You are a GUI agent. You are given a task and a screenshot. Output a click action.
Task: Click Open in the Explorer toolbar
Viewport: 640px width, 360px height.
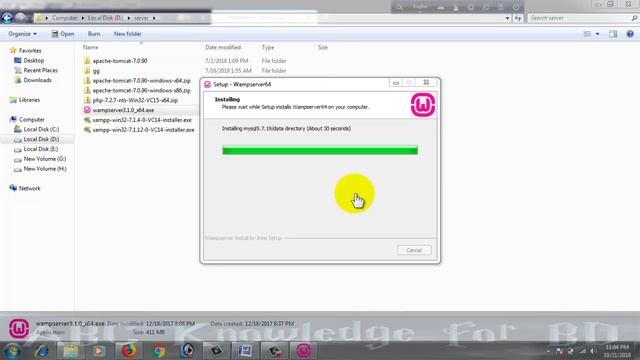point(63,34)
